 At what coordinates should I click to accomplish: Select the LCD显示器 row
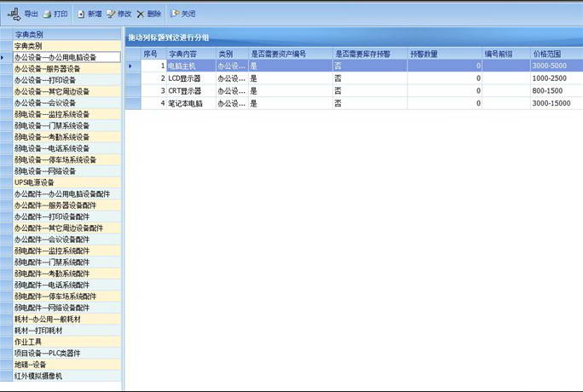tap(189, 78)
